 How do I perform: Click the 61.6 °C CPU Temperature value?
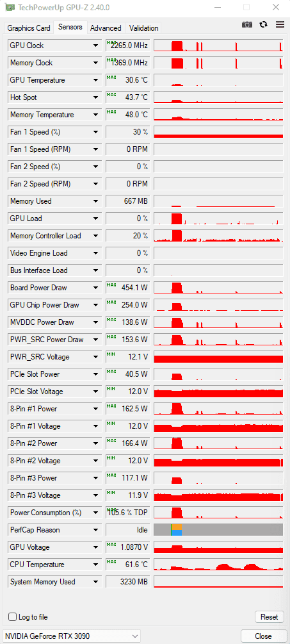pyautogui.click(x=128, y=565)
